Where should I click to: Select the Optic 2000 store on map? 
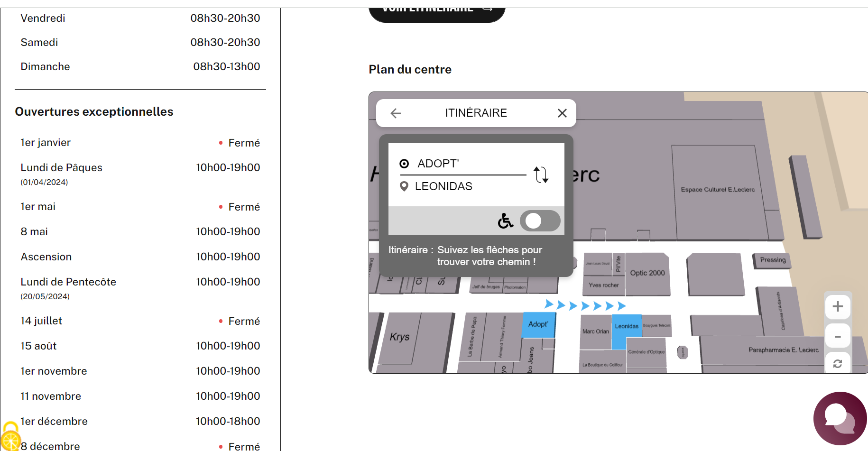(647, 274)
